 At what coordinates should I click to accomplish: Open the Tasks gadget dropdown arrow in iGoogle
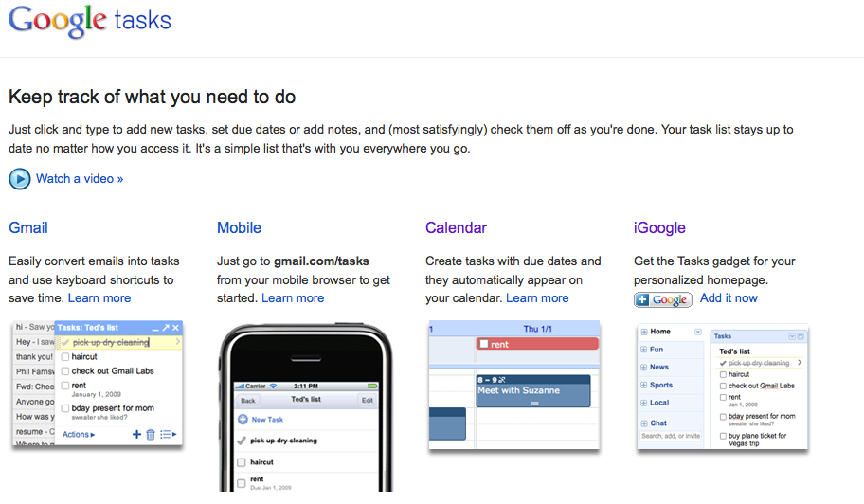[x=792, y=336]
